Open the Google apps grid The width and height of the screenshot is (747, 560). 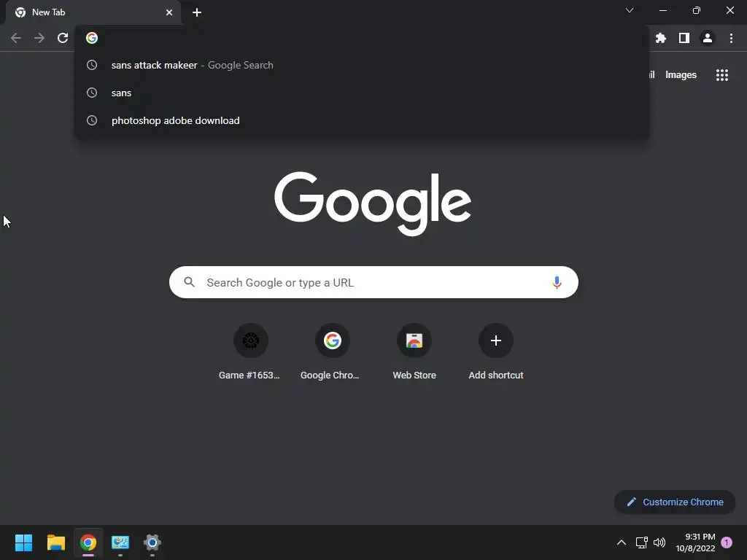point(721,75)
